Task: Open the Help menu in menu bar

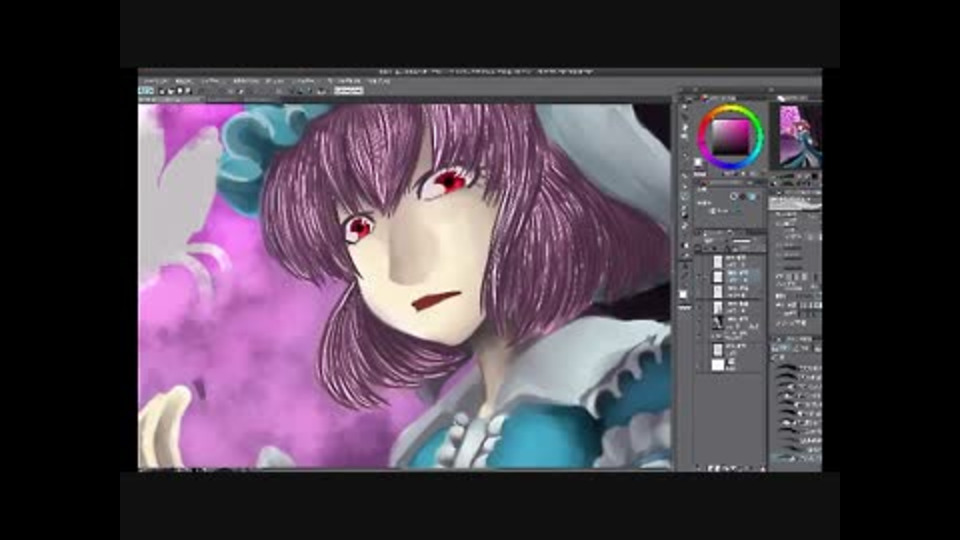Action: pyautogui.click(x=379, y=81)
